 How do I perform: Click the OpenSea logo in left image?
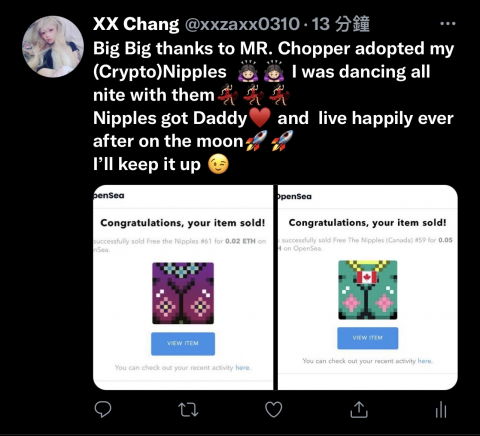(109, 196)
